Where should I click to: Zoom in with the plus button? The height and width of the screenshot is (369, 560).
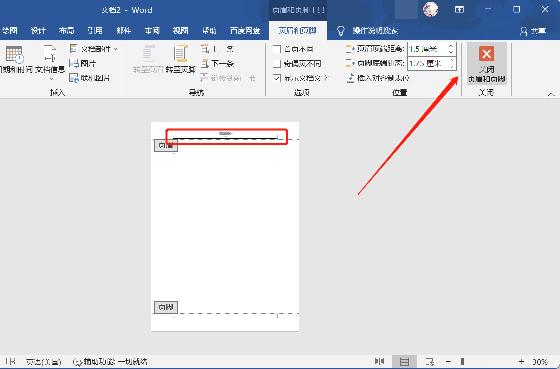click(522, 361)
